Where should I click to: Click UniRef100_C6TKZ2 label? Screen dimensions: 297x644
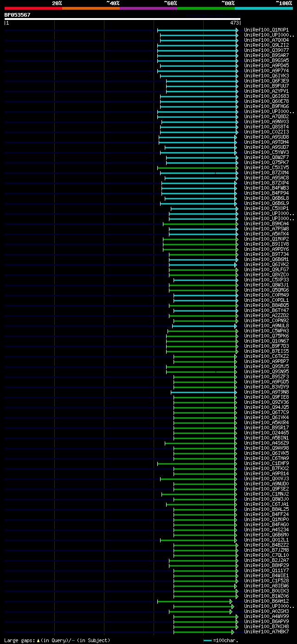(x=266, y=357)
